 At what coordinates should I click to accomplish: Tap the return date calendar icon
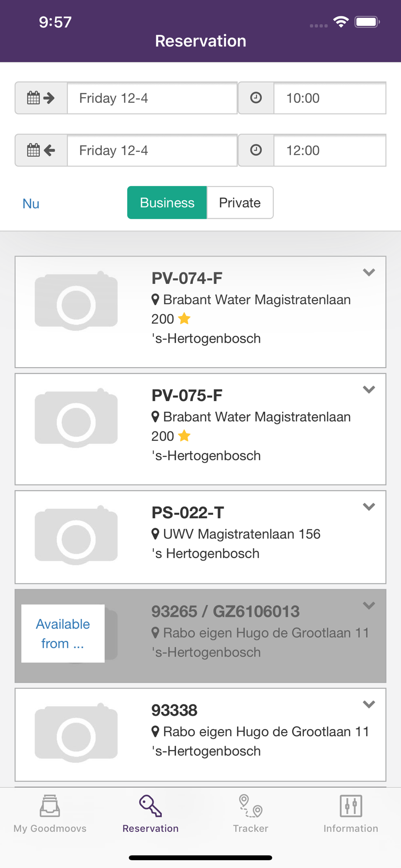tap(41, 151)
